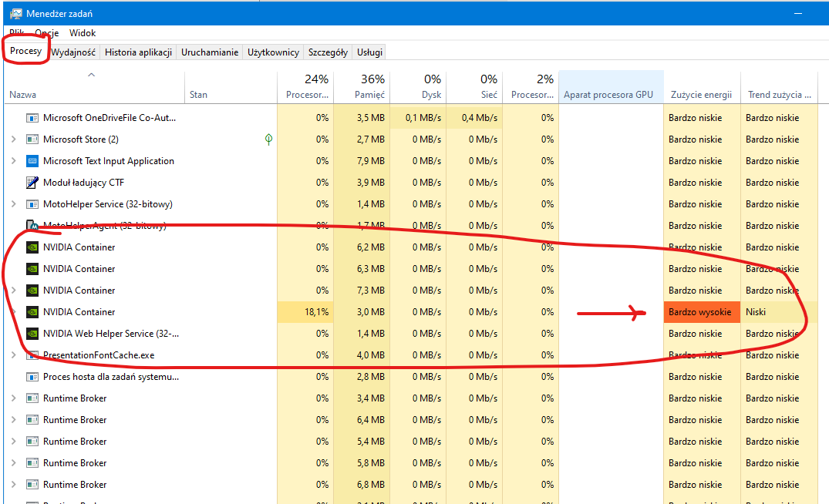Click icon of Runtime Broker using 6,4 MB
Image resolution: width=829 pixels, height=504 pixels.
pyautogui.click(x=32, y=420)
